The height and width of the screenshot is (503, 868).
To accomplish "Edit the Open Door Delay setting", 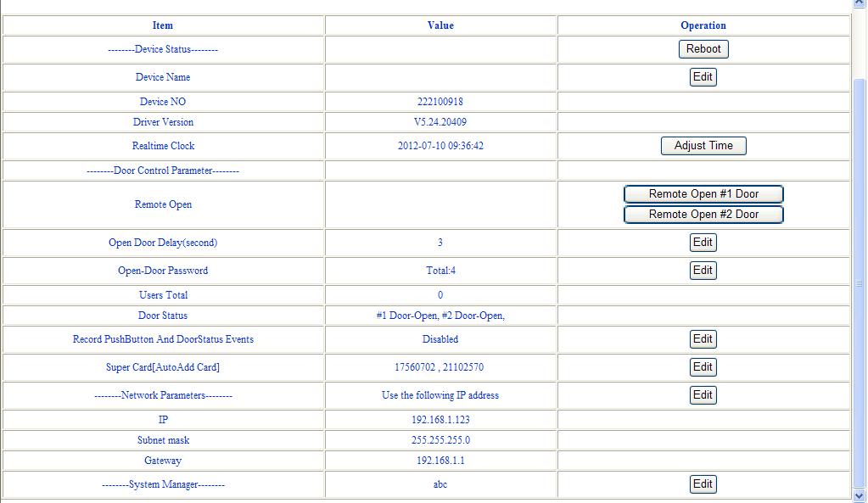I will pyautogui.click(x=703, y=243).
